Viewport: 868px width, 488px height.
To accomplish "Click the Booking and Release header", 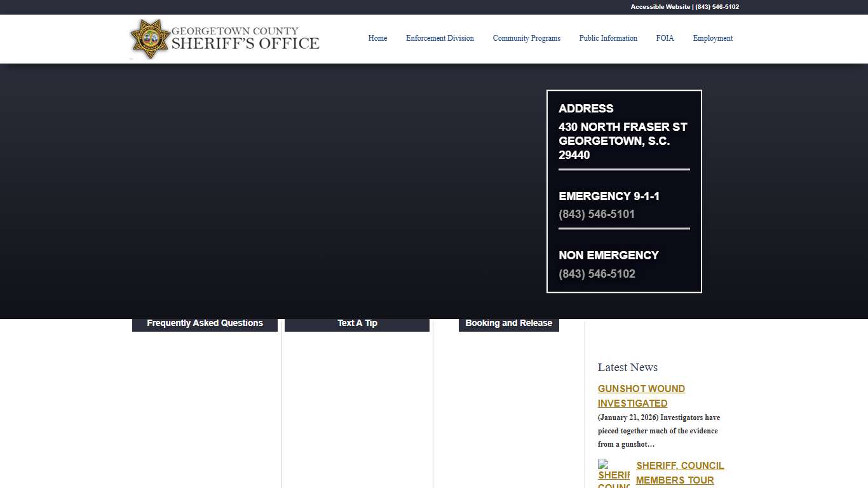I will [x=508, y=323].
